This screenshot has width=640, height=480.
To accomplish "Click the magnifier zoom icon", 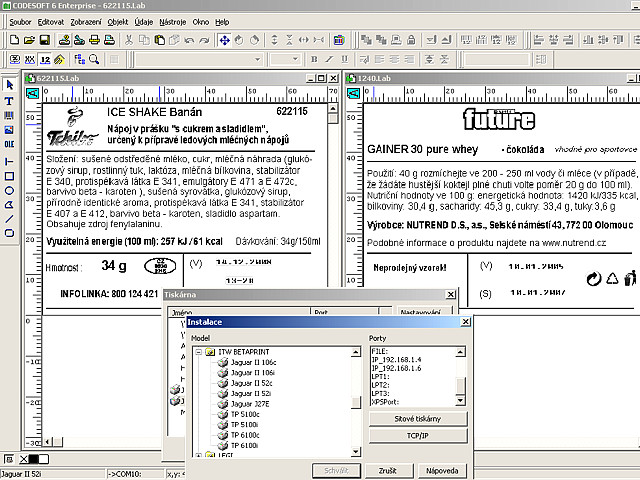I will coord(94,60).
